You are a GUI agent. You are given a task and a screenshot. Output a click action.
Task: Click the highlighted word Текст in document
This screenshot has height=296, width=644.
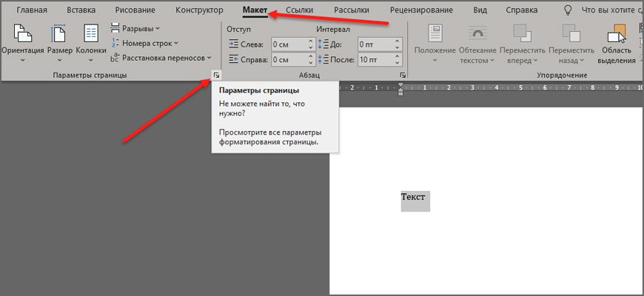point(414,198)
